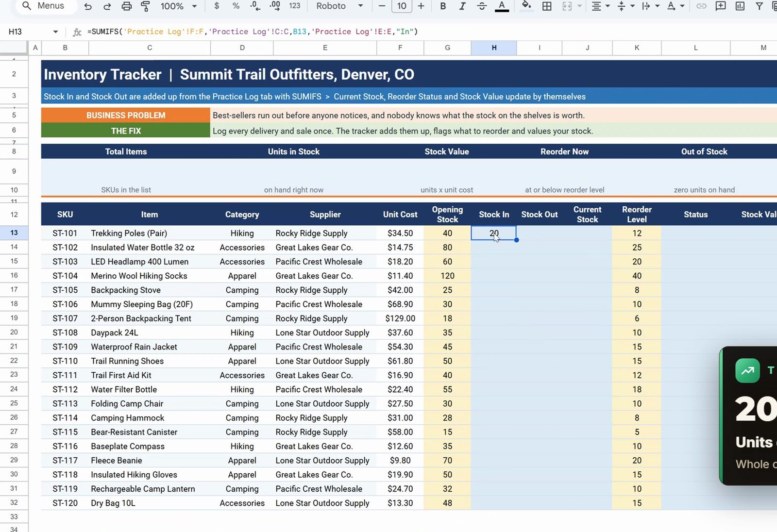Open vertical align dropdown
This screenshot has width=777, height=532.
(625, 6)
